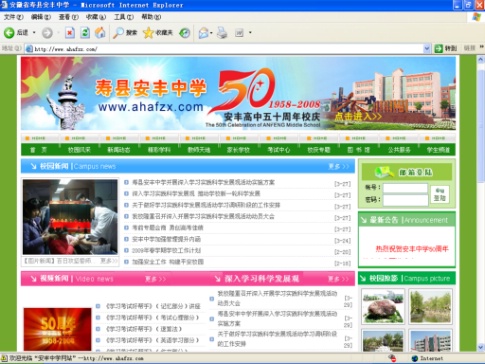This screenshot has height=364, width=485.
Task: Open the 校庆专题 navigation tab
Action: click(x=319, y=150)
